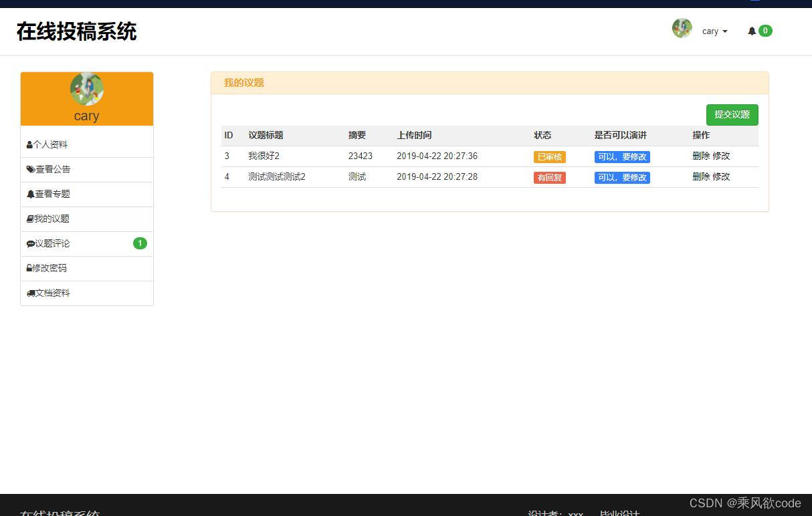
Task: Click the 在线投稿系统 site title
Action: point(77,31)
